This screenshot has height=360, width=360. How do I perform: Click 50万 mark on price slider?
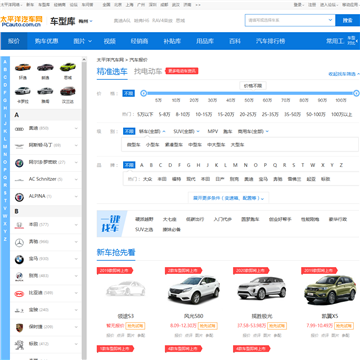[249, 100]
